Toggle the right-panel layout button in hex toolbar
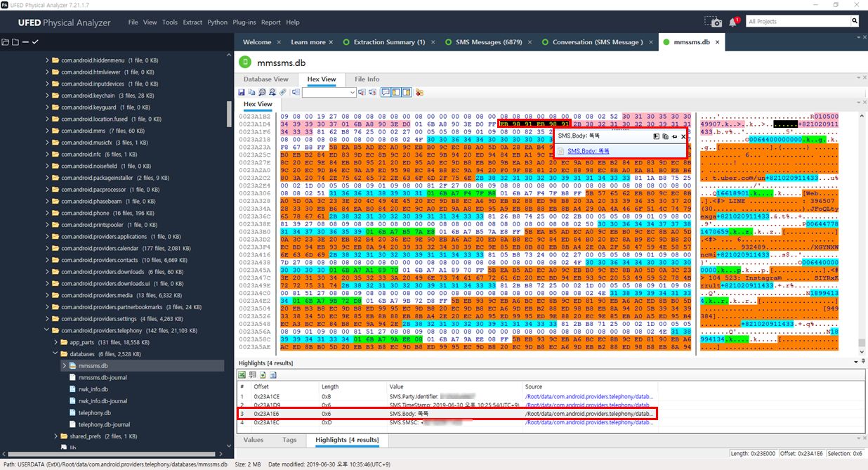 [x=406, y=92]
